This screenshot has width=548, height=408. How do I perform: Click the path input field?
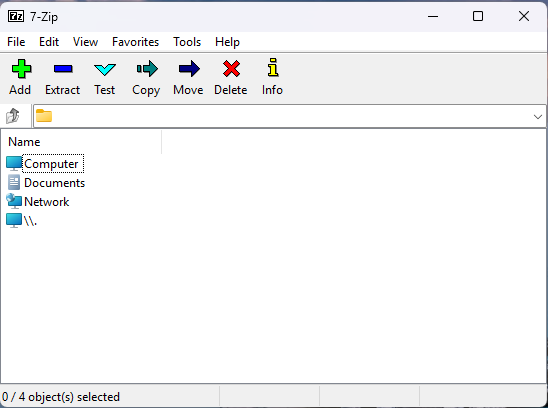[290, 116]
